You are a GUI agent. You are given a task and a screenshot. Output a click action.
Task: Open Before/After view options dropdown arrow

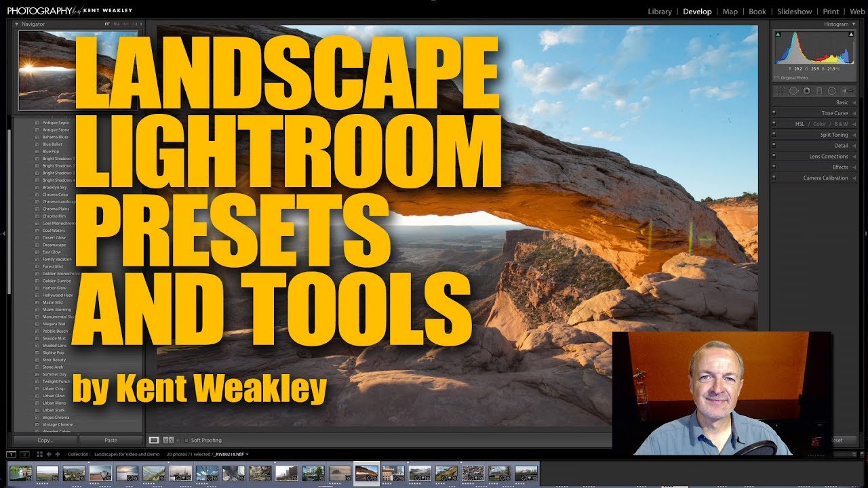coord(178,440)
